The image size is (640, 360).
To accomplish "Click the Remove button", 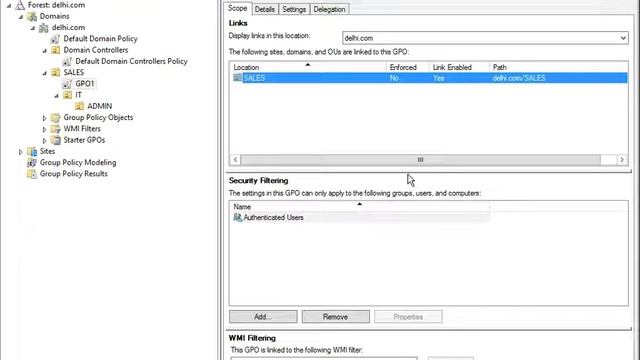I will pos(336,317).
